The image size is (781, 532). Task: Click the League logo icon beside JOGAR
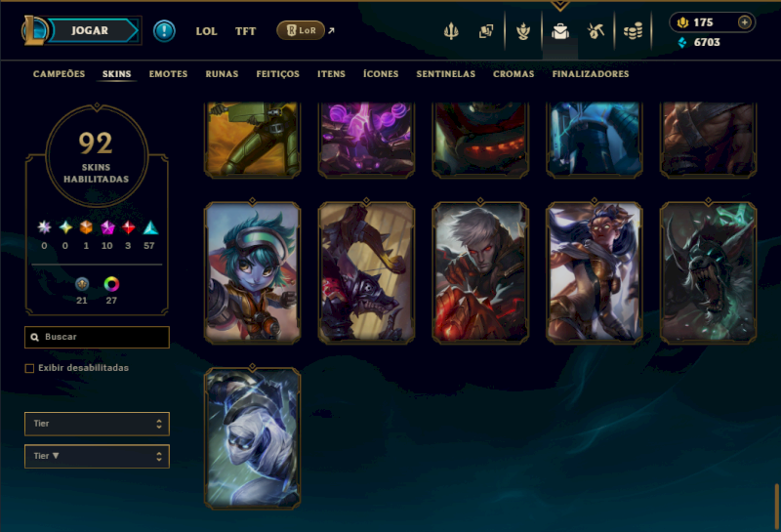click(34, 30)
